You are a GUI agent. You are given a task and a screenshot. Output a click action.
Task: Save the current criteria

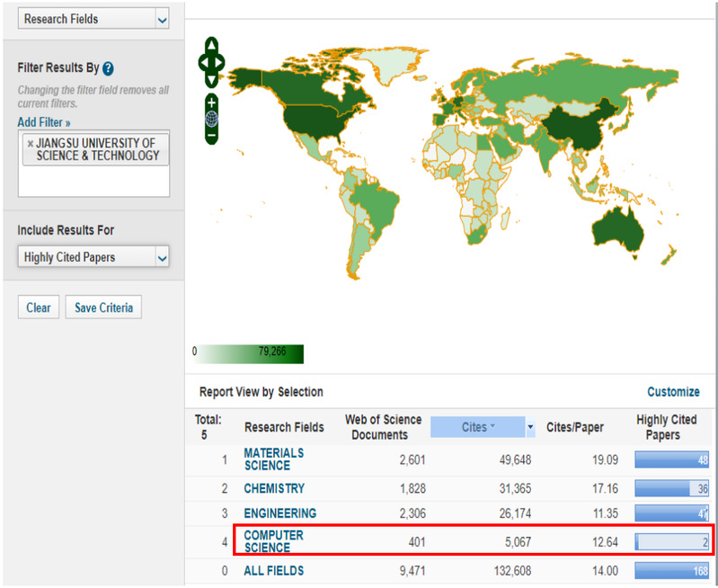click(x=103, y=307)
